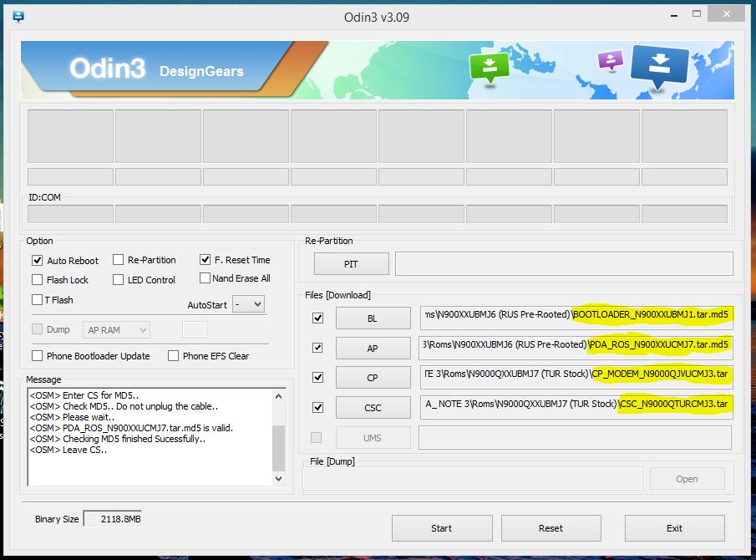Open the AP RAM dump dropdown
The image size is (756, 560).
(x=116, y=330)
